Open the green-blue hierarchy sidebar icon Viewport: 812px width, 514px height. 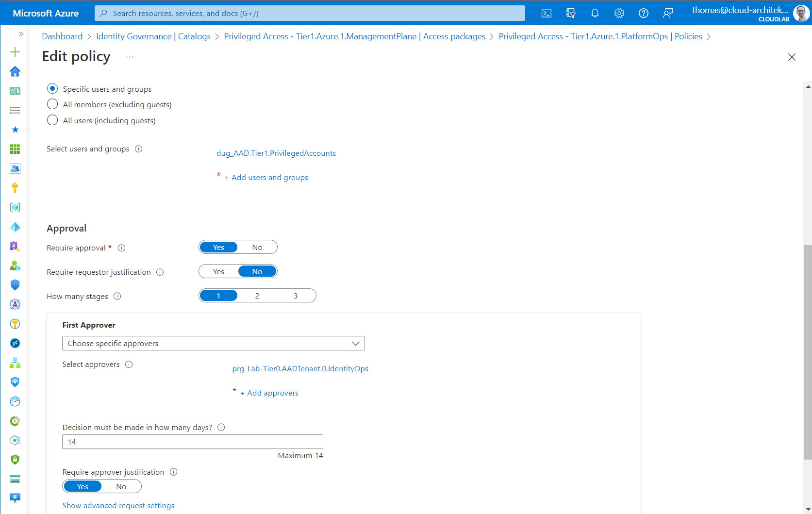coord(15,363)
